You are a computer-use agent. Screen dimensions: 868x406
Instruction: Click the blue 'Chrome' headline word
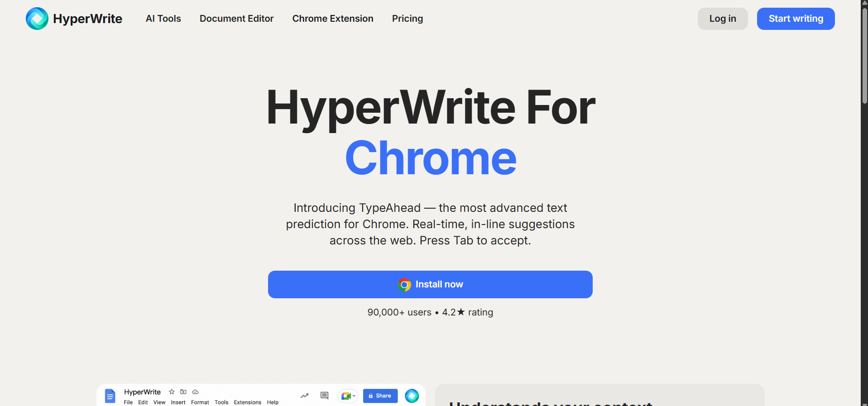point(431,158)
